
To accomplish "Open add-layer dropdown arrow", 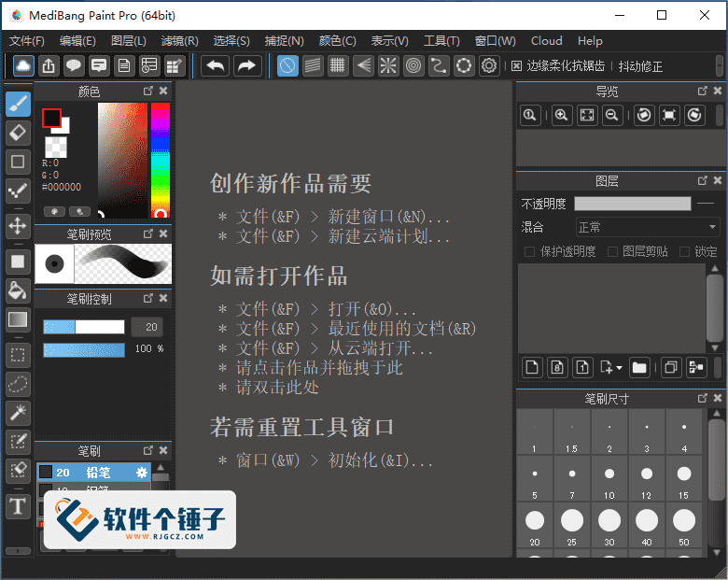I will point(619,368).
